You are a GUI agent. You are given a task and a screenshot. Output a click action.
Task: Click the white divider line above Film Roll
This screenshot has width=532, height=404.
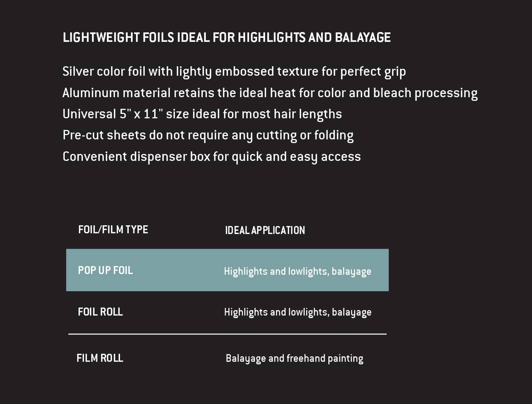coord(227,334)
